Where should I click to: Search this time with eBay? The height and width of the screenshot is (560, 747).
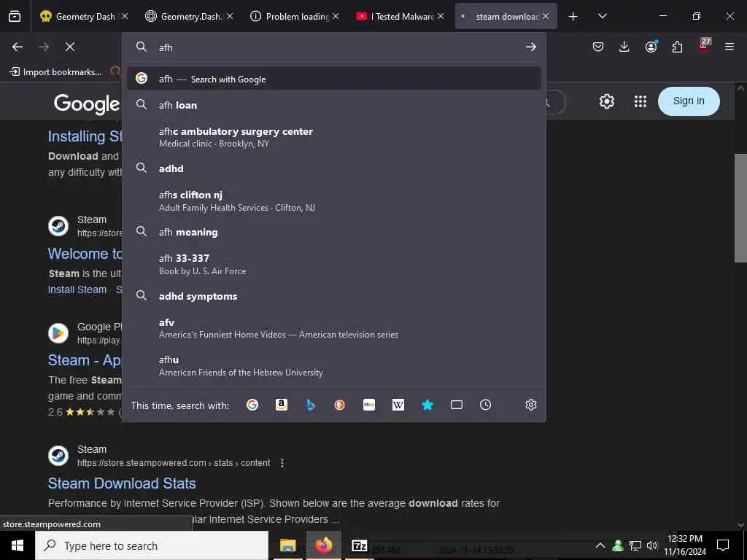pyautogui.click(x=369, y=405)
